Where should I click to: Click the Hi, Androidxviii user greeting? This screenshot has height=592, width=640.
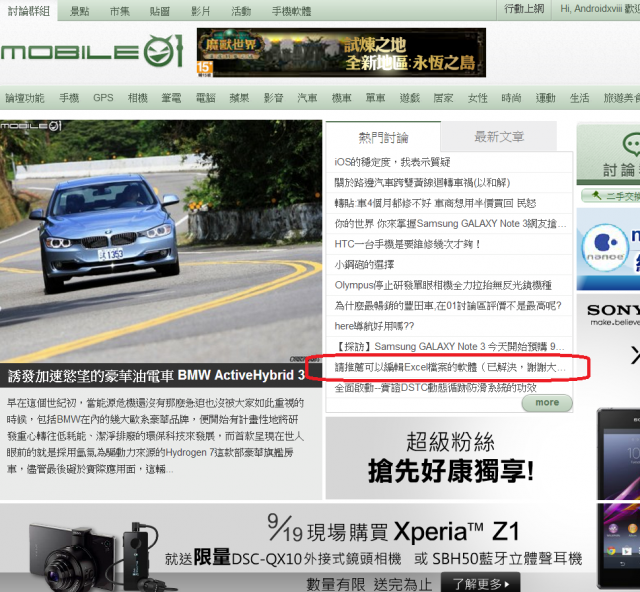[598, 9]
